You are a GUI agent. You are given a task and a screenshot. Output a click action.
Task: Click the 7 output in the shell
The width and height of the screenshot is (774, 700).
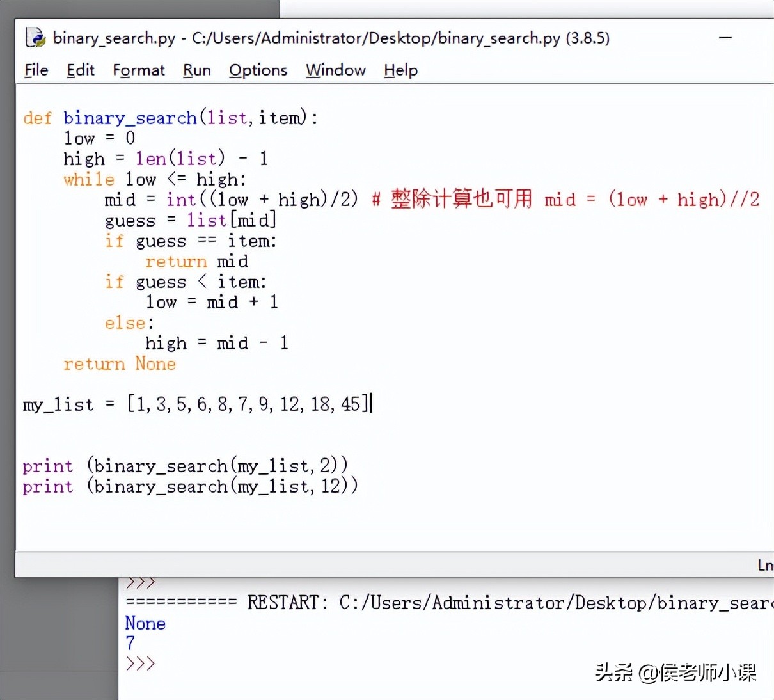click(x=130, y=643)
